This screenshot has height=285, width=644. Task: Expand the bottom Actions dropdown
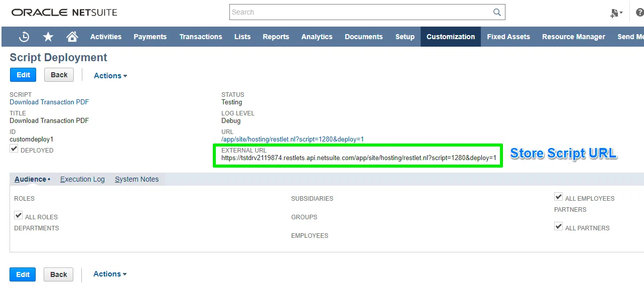(x=110, y=274)
